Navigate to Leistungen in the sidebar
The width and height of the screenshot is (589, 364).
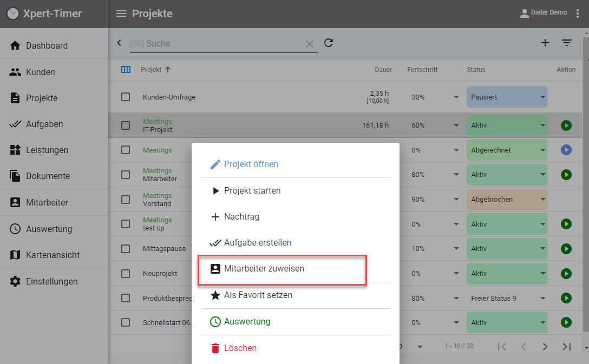click(47, 150)
